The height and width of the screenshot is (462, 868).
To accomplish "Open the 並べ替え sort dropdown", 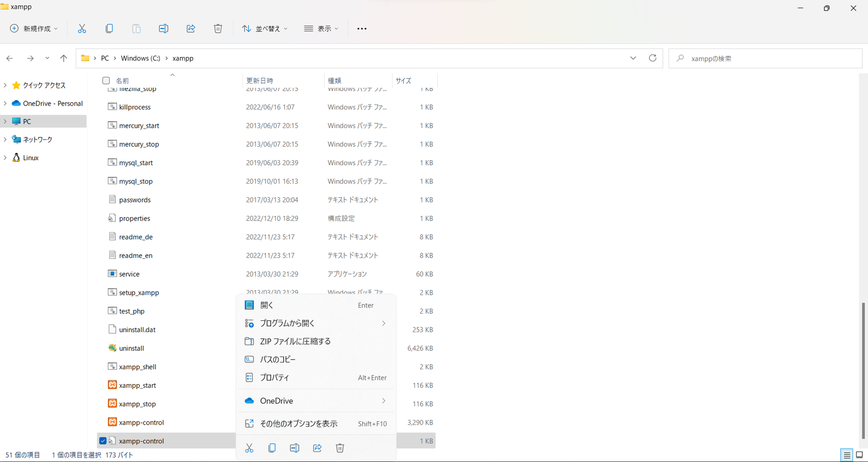I will 265,29.
